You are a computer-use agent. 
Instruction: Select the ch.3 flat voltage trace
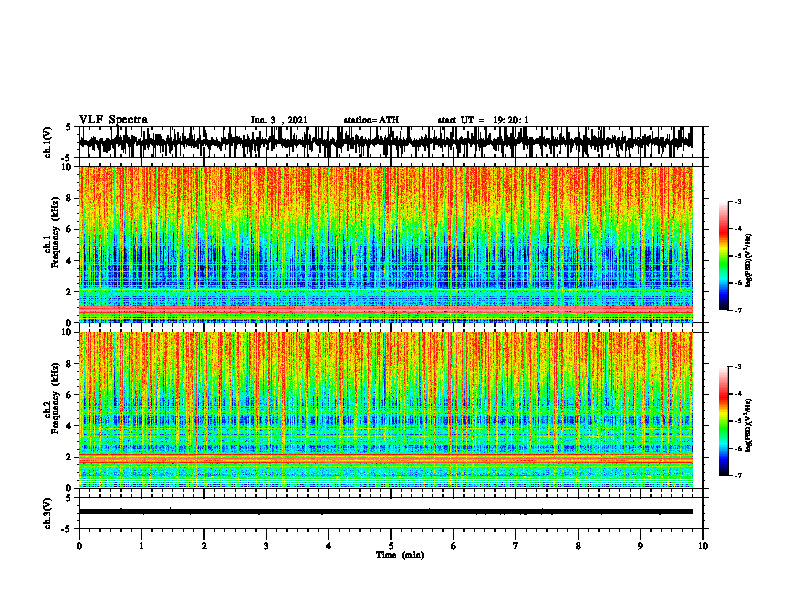pyautogui.click(x=386, y=512)
